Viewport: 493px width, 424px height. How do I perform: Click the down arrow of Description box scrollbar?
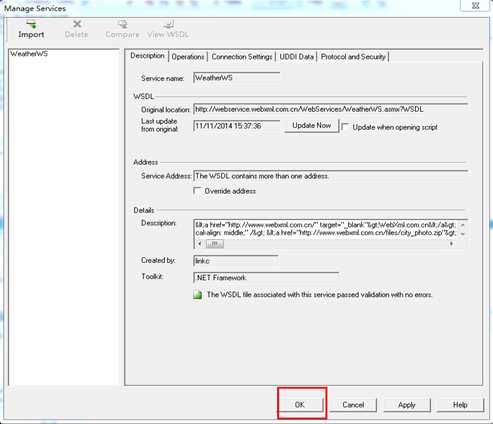463,234
